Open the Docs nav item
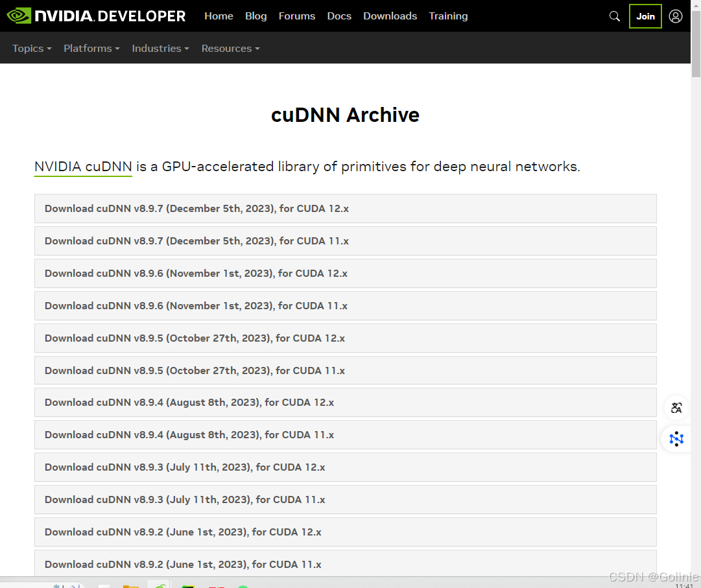701x588 pixels. [x=339, y=16]
